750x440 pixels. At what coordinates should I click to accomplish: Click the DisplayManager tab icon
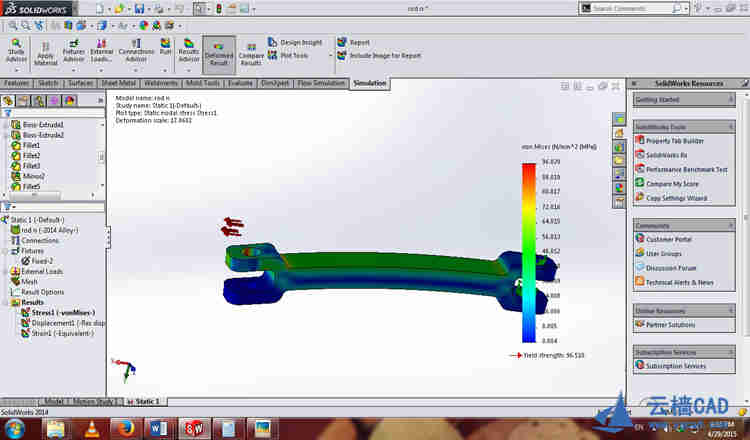pyautogui.click(x=69, y=100)
